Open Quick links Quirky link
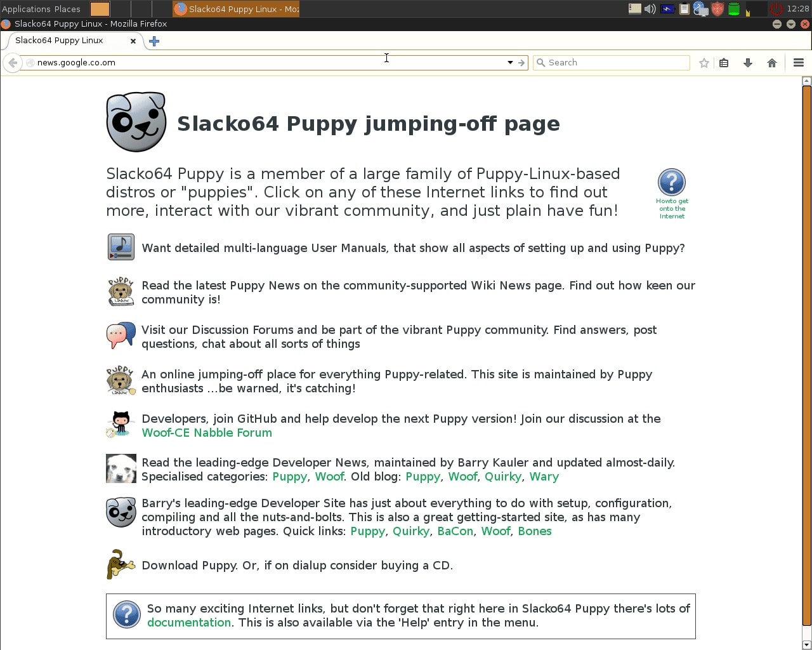Image resolution: width=812 pixels, height=650 pixels. (411, 531)
